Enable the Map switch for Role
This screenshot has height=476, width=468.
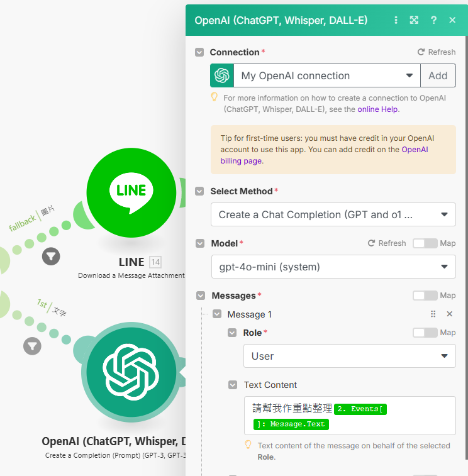[425, 333]
